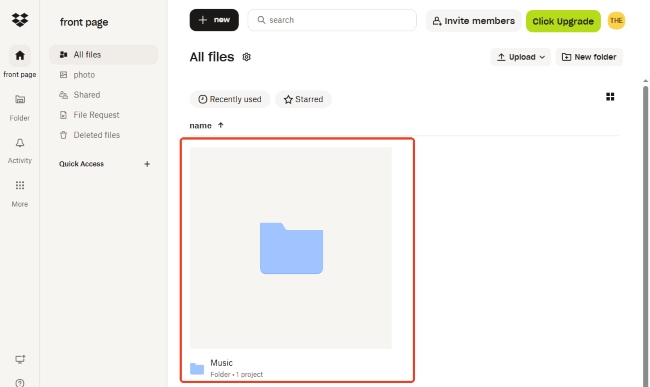Click the Dropbox logo icon

pyautogui.click(x=20, y=19)
